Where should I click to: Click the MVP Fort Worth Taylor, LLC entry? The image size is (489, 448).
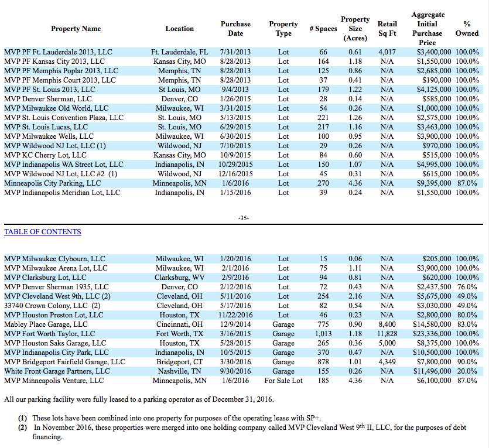[x=50, y=334]
